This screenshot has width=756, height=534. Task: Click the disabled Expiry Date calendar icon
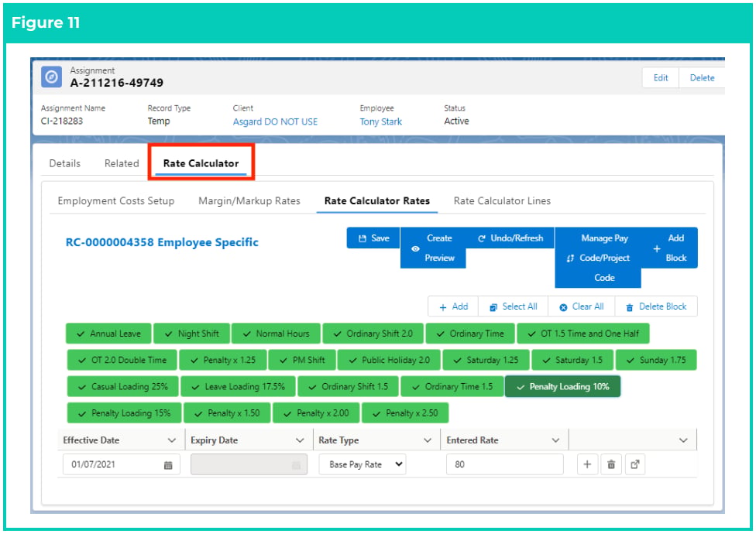coord(296,465)
